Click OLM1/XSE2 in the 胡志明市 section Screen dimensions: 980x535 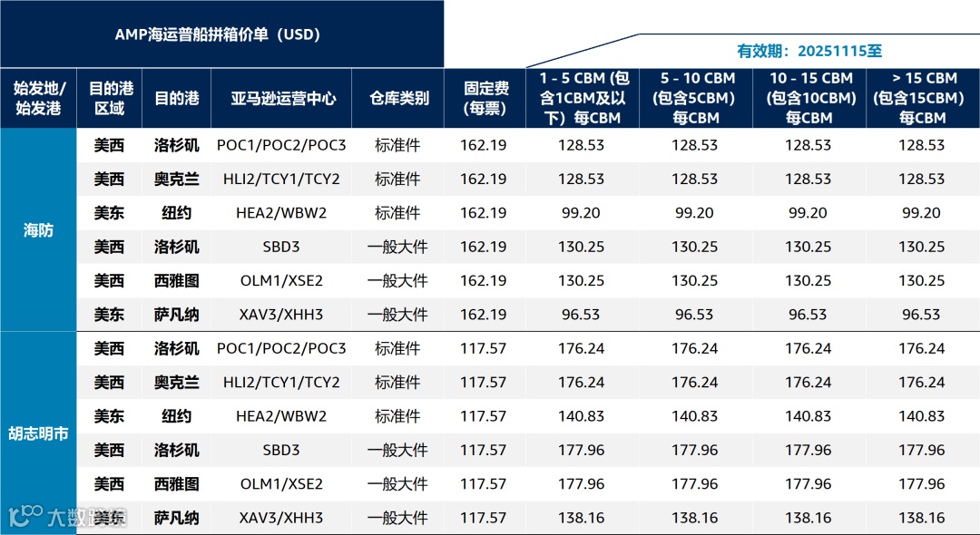[281, 484]
